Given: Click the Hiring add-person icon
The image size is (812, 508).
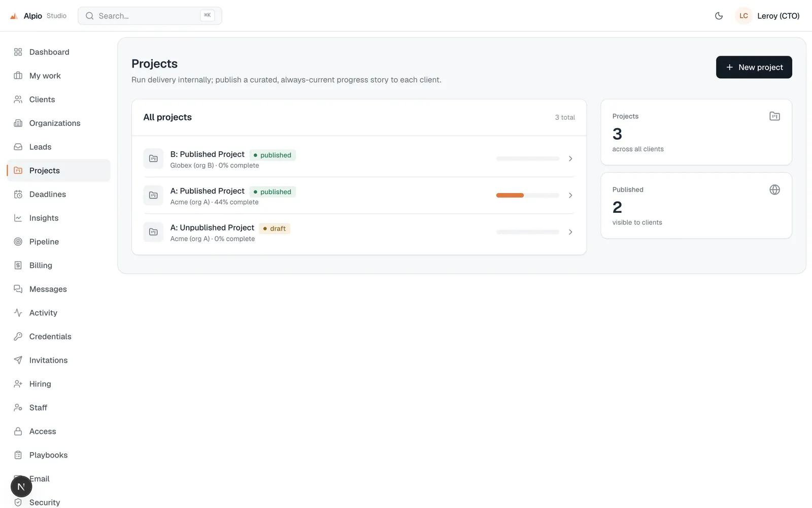Looking at the screenshot, I should click(x=18, y=384).
